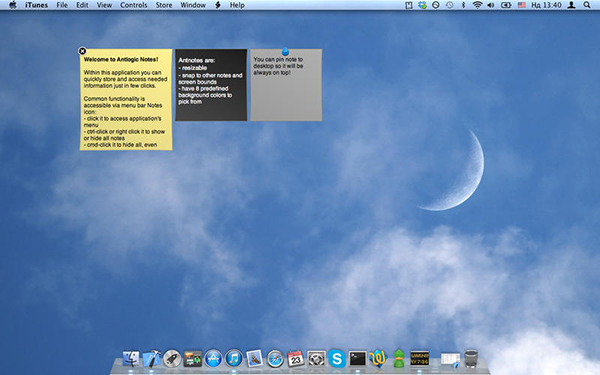Open the US flag input source menu

pyautogui.click(x=522, y=5)
